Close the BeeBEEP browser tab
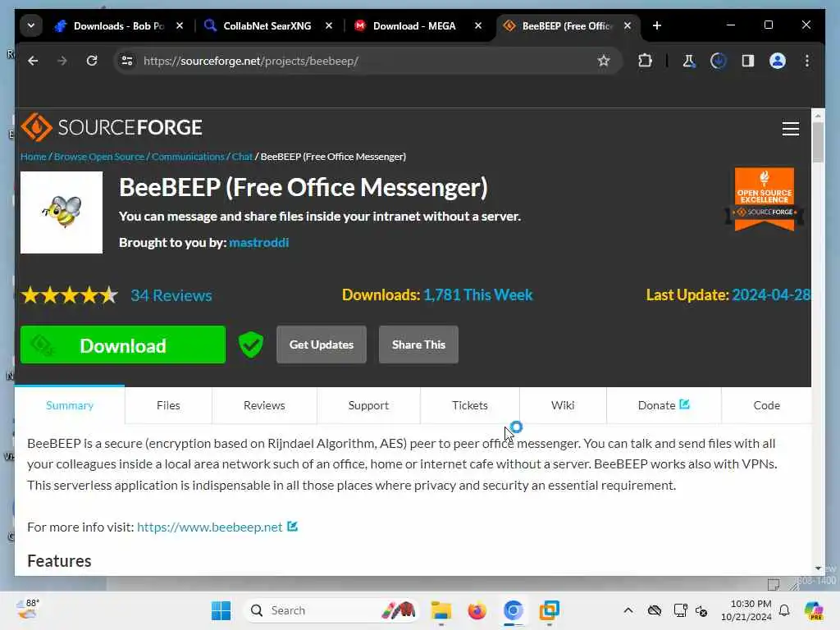Screen dimensions: 840x630 [x=628, y=25]
